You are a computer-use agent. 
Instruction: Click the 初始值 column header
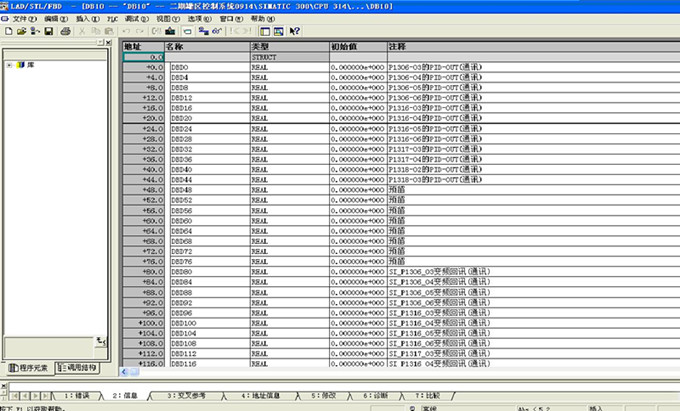click(x=358, y=46)
